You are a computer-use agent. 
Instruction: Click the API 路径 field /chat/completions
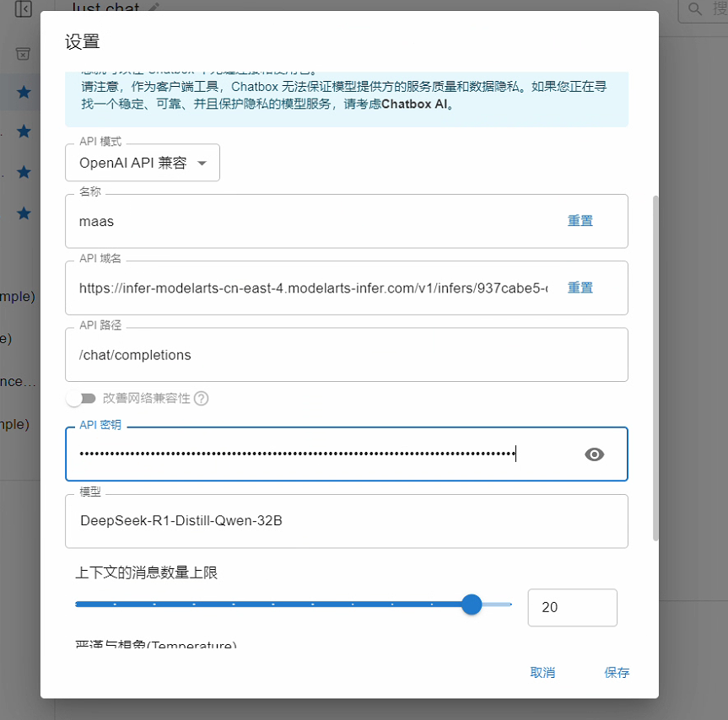pyautogui.click(x=347, y=355)
